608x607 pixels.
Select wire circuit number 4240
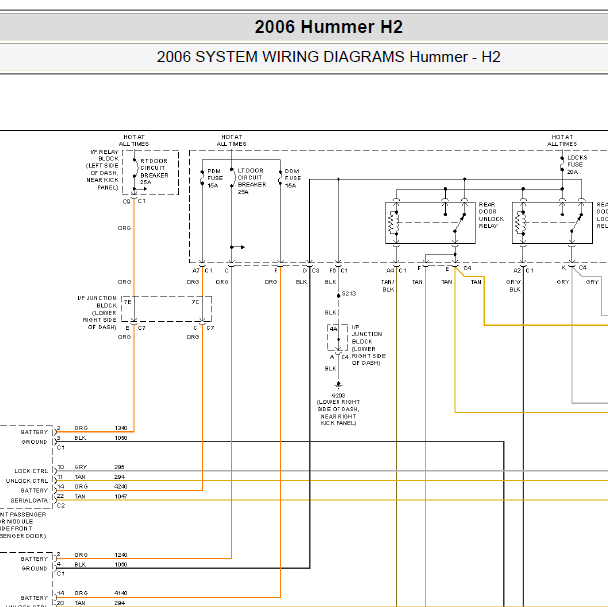(120, 487)
